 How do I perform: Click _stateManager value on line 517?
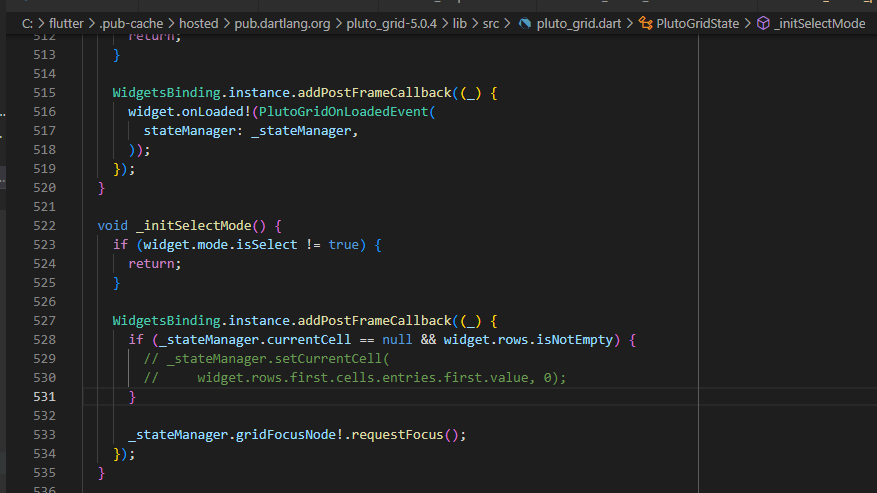click(x=301, y=130)
